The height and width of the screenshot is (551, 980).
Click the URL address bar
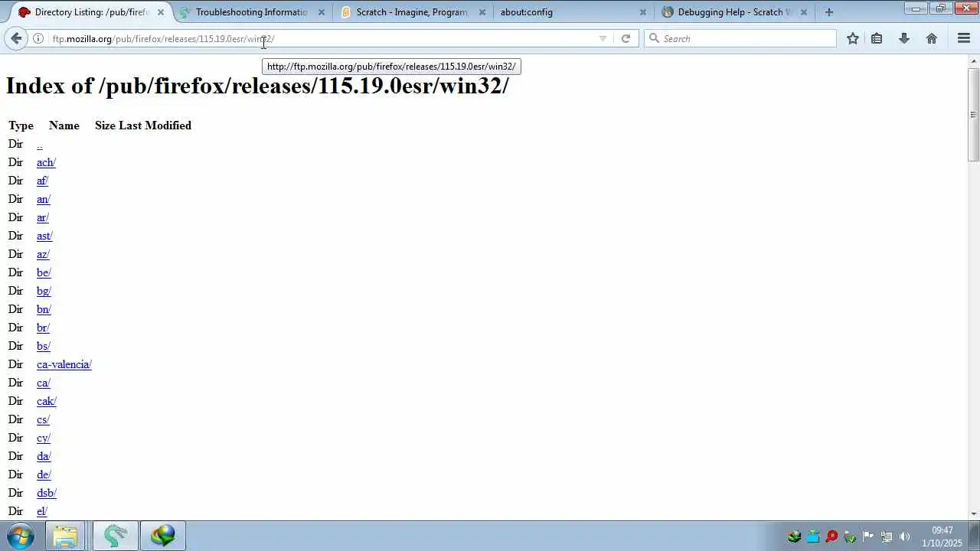click(322, 38)
